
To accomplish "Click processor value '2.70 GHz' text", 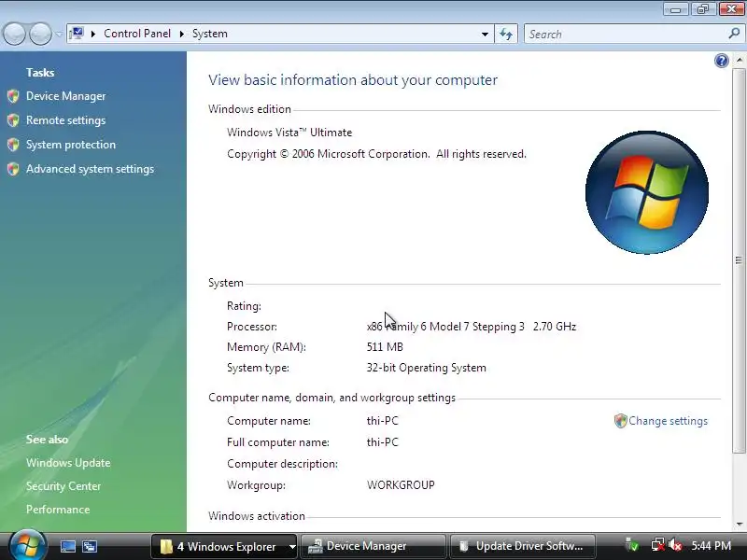I will pyautogui.click(x=555, y=327).
